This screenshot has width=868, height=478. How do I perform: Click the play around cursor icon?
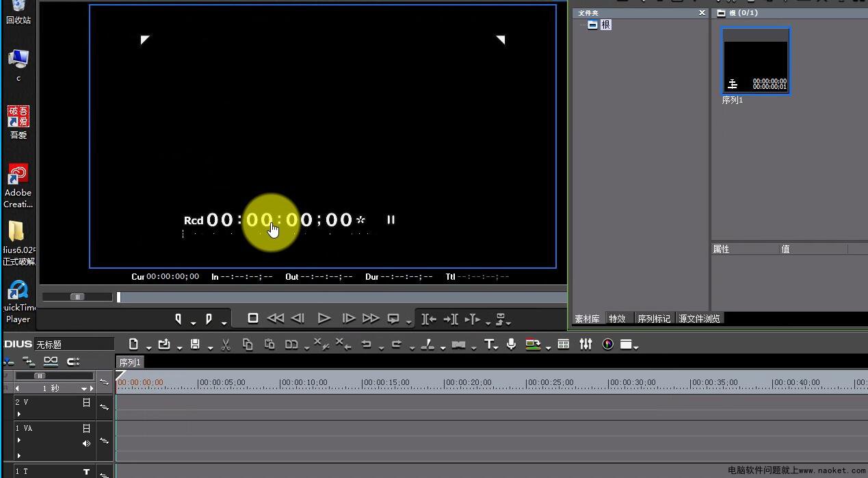[x=473, y=319]
